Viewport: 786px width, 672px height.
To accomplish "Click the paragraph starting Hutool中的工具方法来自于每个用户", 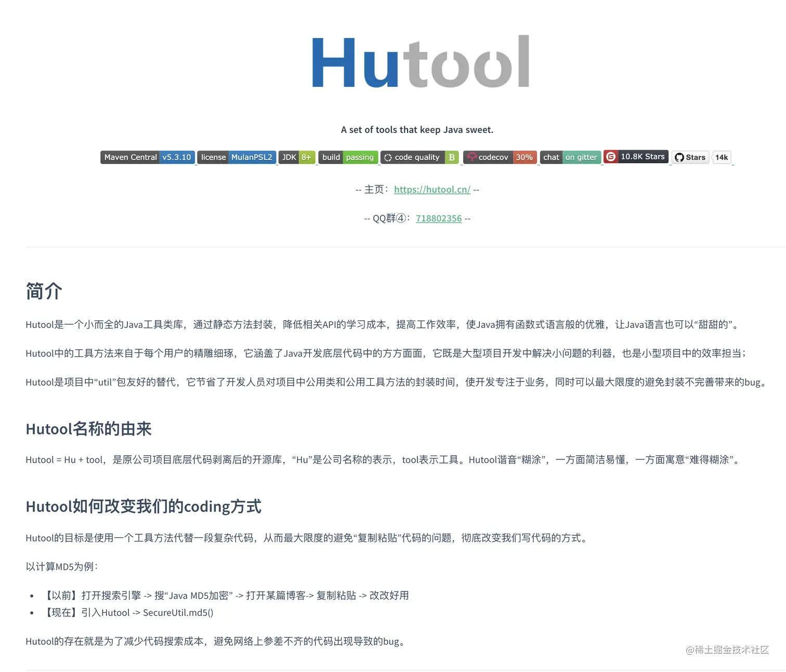I will 386,353.
